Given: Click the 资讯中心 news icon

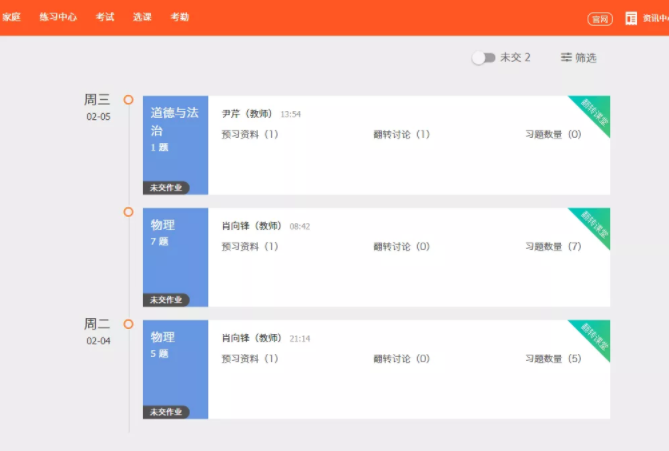Looking at the screenshot, I should click(631, 18).
